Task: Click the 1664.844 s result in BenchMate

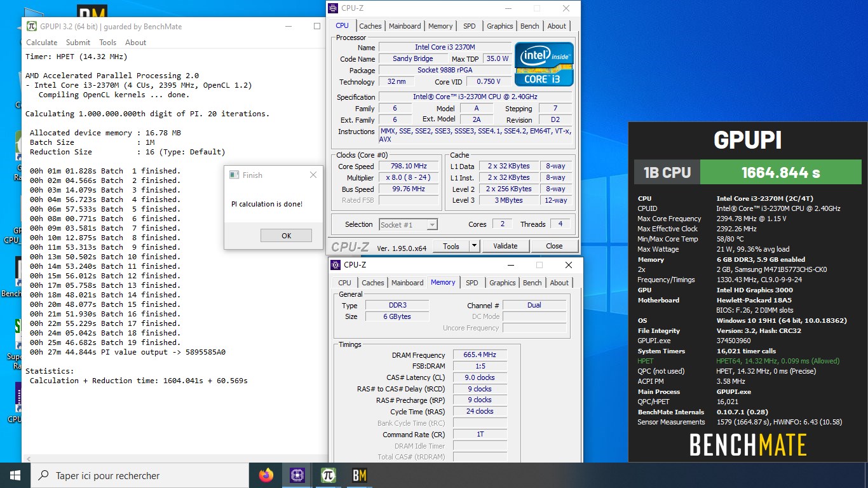Action: point(780,172)
